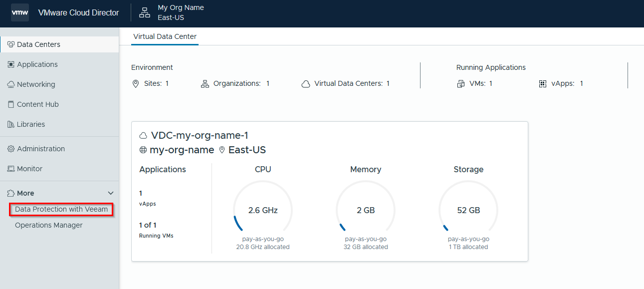This screenshot has height=289, width=644.
Task: Click the More puzzle-piece icon
Action: (x=11, y=193)
